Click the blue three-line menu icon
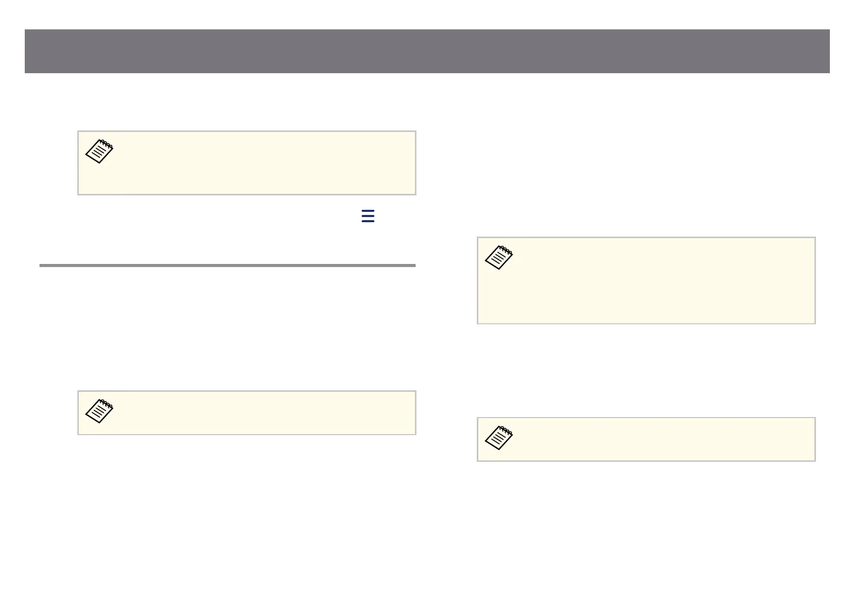Image resolution: width=868 pixels, height=614 pixels. 368,216
